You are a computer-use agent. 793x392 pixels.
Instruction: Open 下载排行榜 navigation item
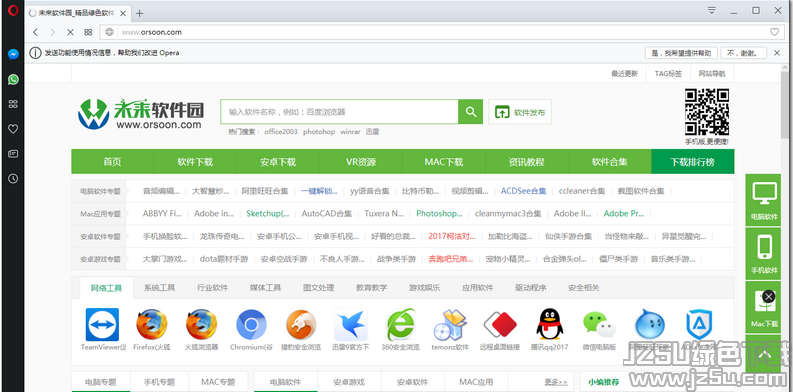pyautogui.click(x=693, y=162)
